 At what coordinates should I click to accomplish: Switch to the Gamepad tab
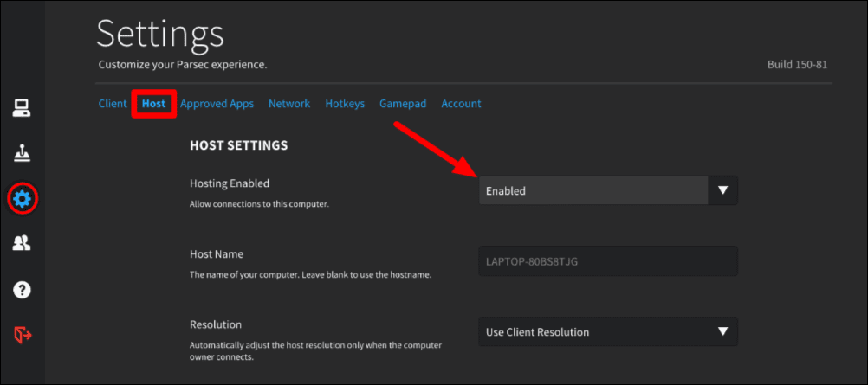(x=403, y=104)
